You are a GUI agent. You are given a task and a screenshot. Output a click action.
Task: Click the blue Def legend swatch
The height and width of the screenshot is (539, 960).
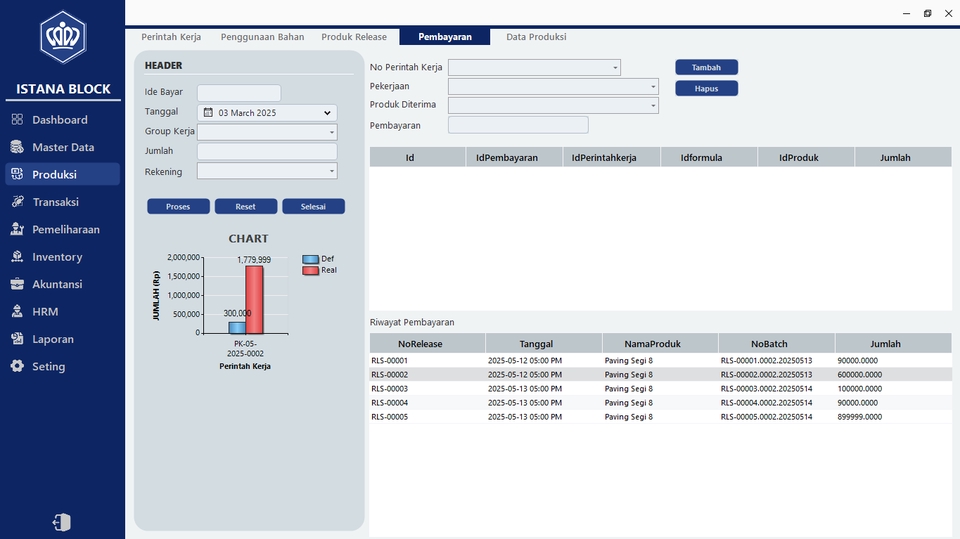point(310,259)
